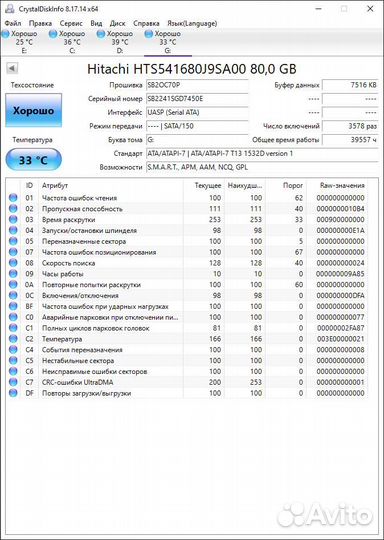Select attribute text Переназначенные сектора
The width and height of the screenshot is (384, 540).
click(x=84, y=241)
